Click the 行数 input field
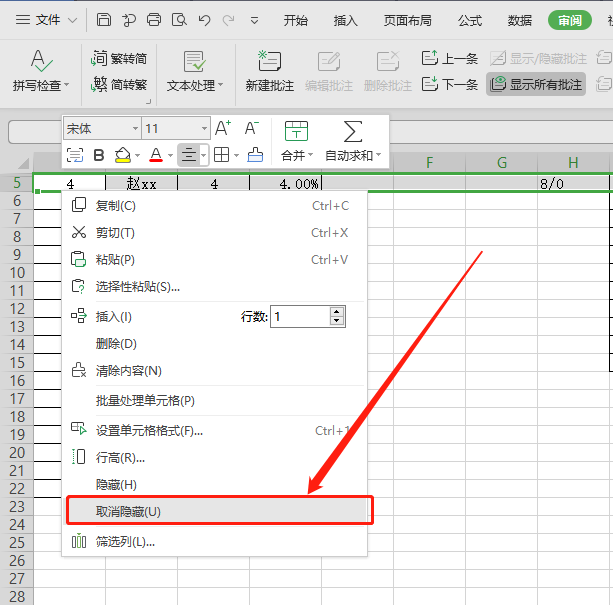Screen dimensions: 613x605 point(300,317)
